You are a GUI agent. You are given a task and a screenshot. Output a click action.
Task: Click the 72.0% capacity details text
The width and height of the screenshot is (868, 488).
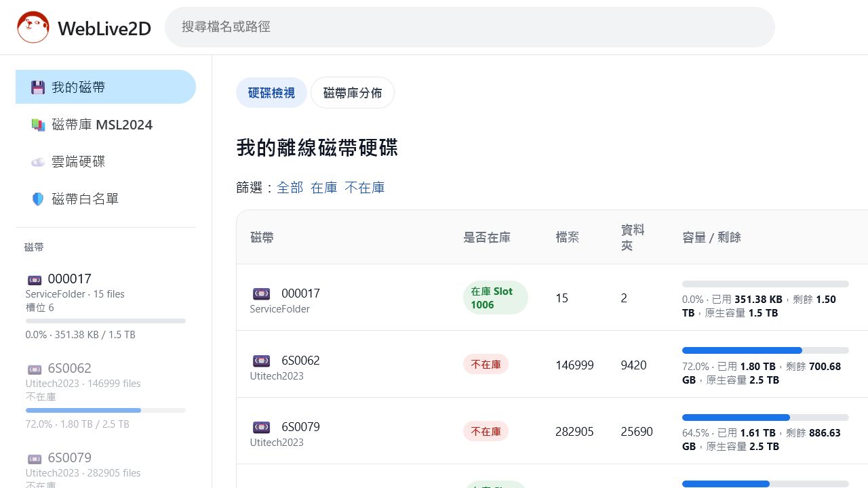pyautogui.click(x=762, y=373)
